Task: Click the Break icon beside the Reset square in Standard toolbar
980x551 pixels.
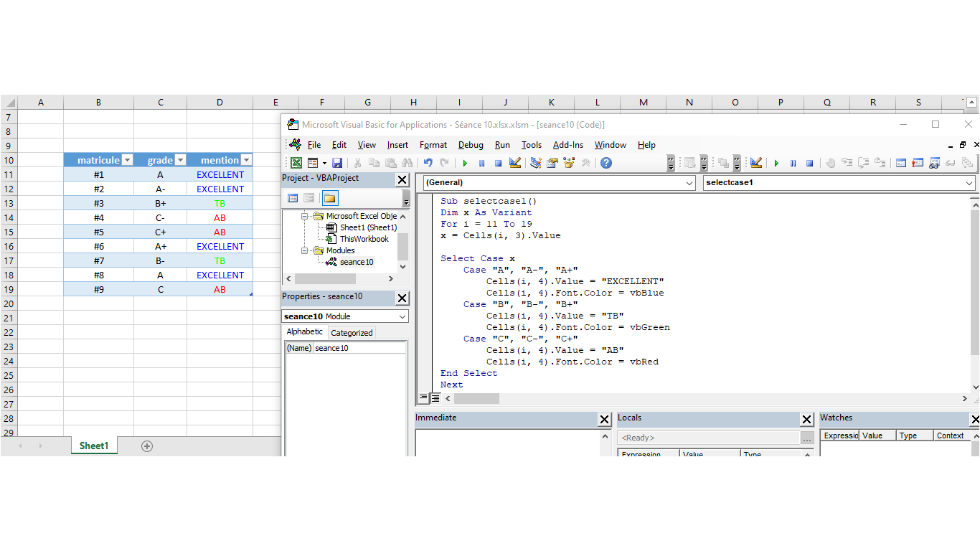Action: click(481, 163)
